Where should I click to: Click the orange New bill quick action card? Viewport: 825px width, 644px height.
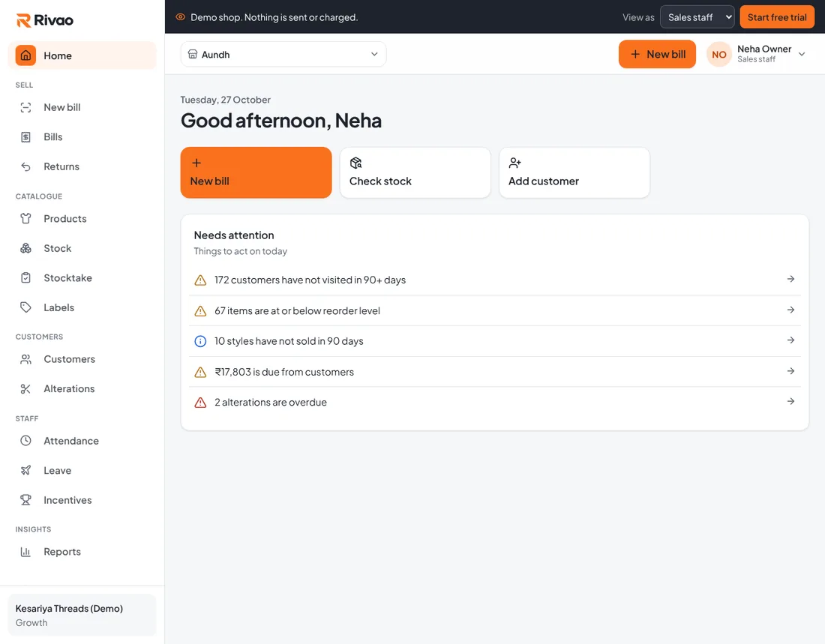(x=256, y=172)
